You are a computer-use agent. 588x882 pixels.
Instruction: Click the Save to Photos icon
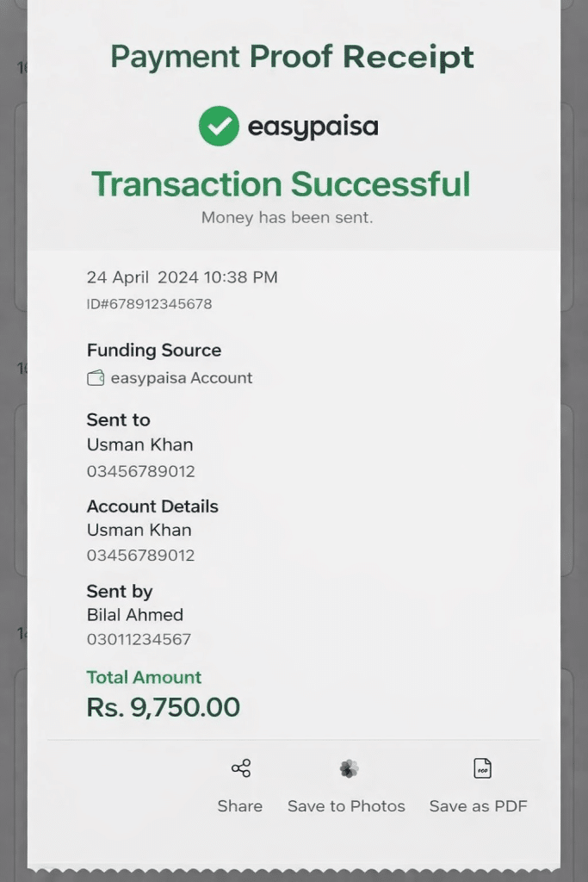(348, 768)
